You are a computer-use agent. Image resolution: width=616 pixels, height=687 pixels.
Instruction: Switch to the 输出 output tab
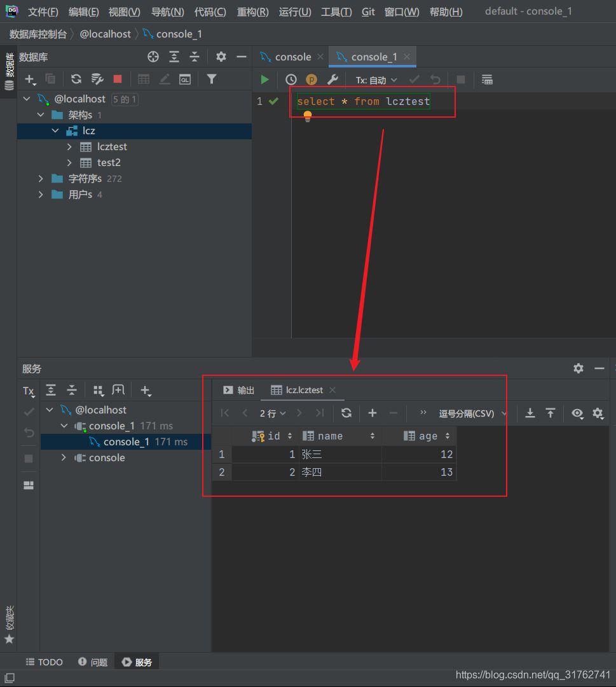pos(239,390)
